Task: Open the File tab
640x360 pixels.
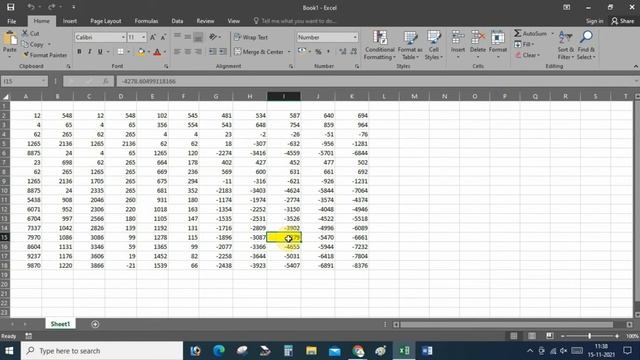Action: pyautogui.click(x=11, y=21)
